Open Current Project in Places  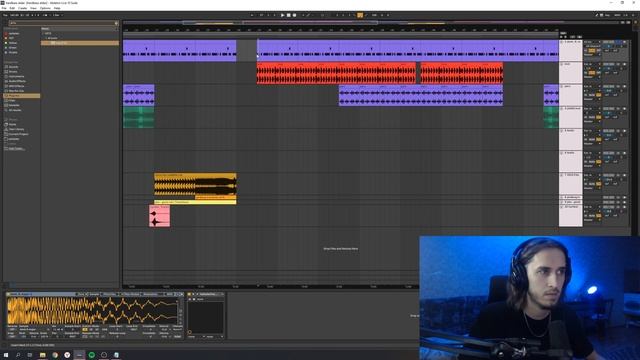click(18, 134)
